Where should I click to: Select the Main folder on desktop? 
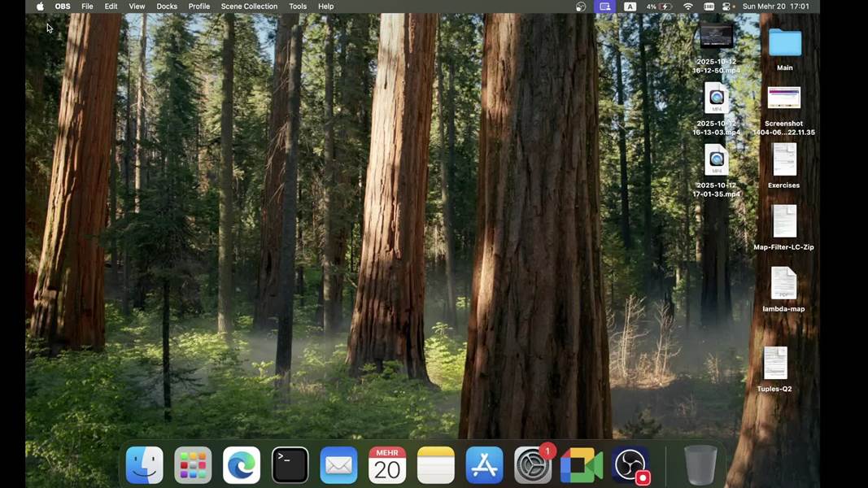click(x=784, y=43)
